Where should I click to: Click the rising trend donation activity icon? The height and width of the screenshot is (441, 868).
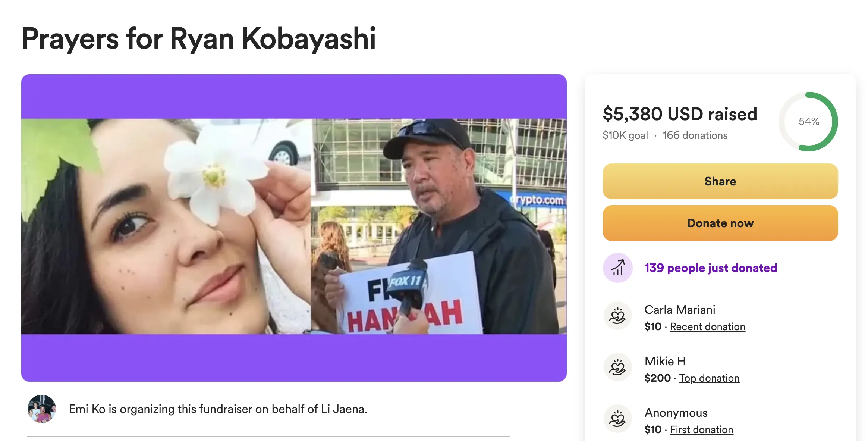[x=617, y=268]
